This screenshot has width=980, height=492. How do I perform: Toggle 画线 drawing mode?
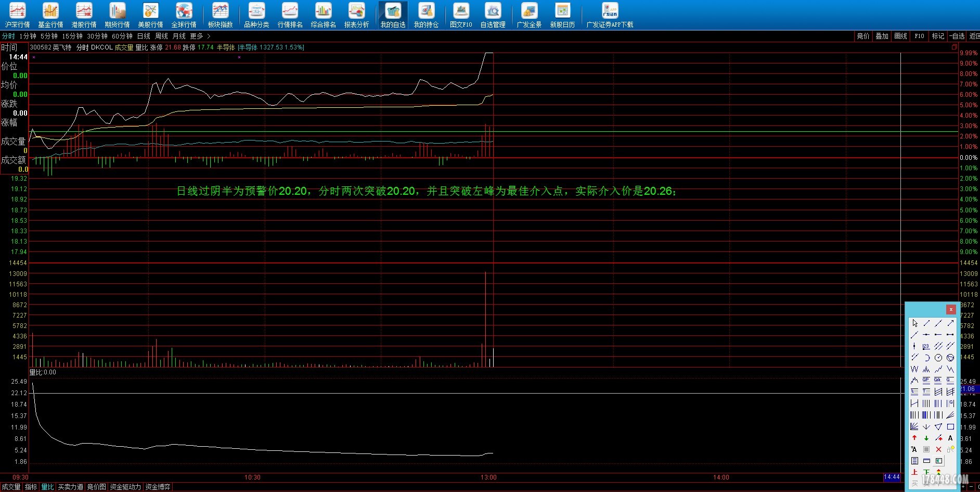[x=900, y=36]
